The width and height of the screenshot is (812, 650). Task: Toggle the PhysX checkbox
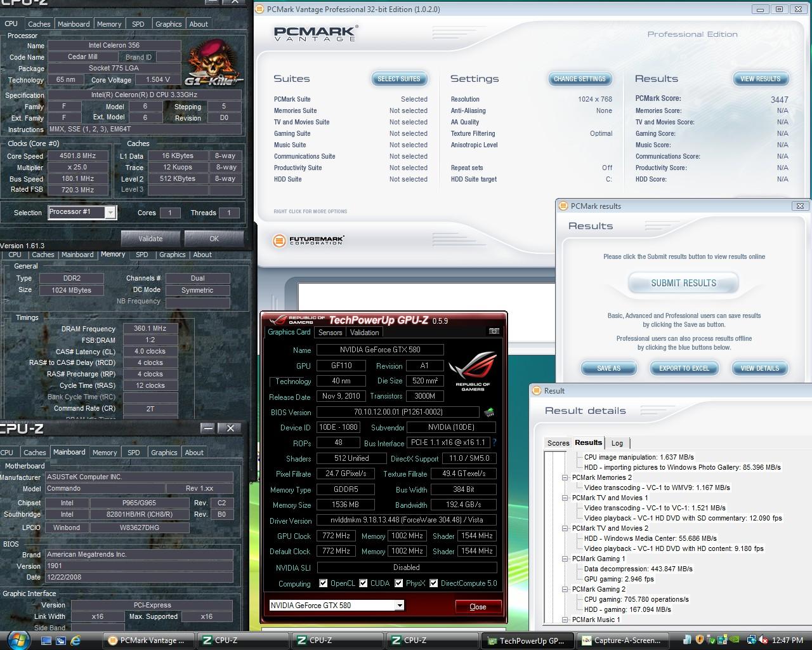coord(399,583)
